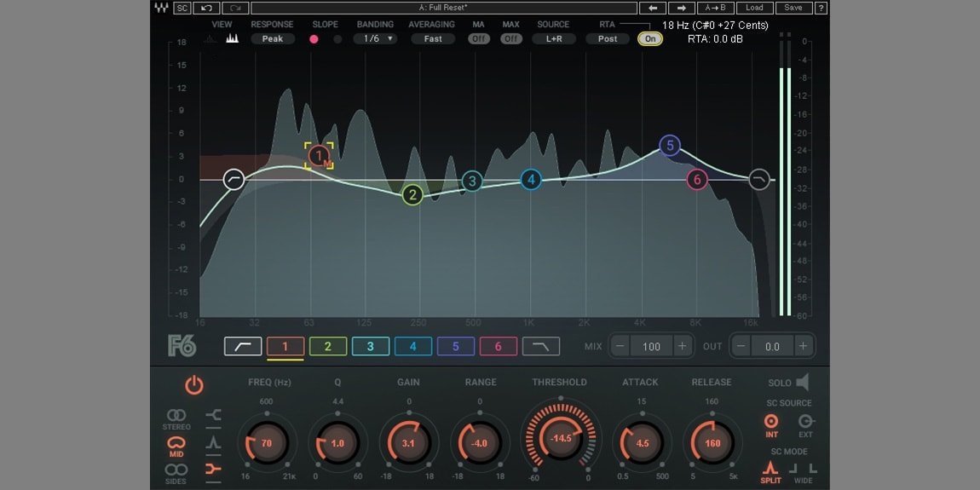The width and height of the screenshot is (980, 490).
Task: Click the Freq knob showing 70
Action: (x=267, y=443)
